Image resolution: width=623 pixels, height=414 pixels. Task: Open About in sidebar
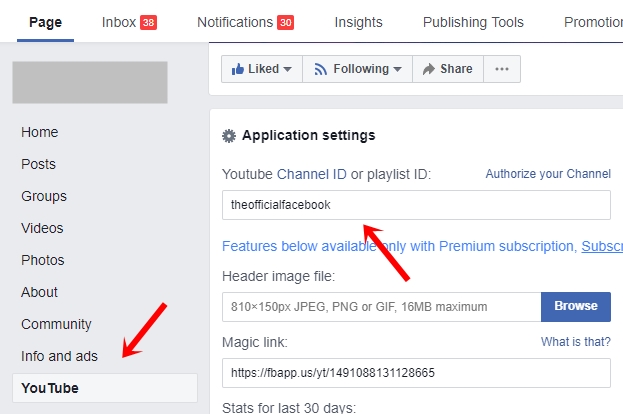[x=39, y=292]
